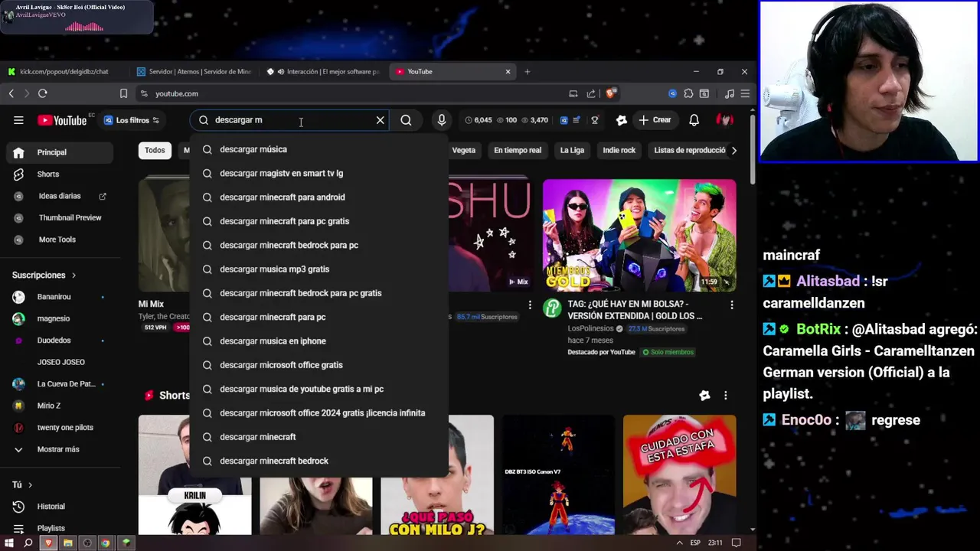Start voice search with the microphone
Image resolution: width=980 pixels, height=551 pixels.
pos(441,120)
